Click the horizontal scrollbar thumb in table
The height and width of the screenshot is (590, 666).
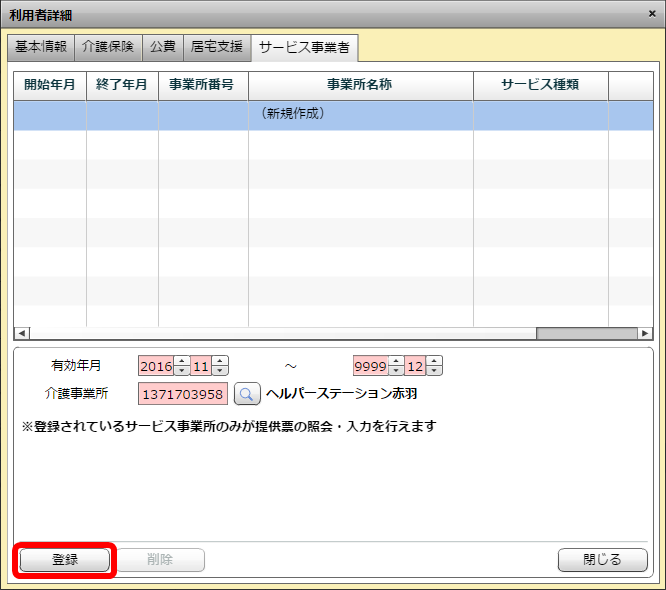pos(586,334)
